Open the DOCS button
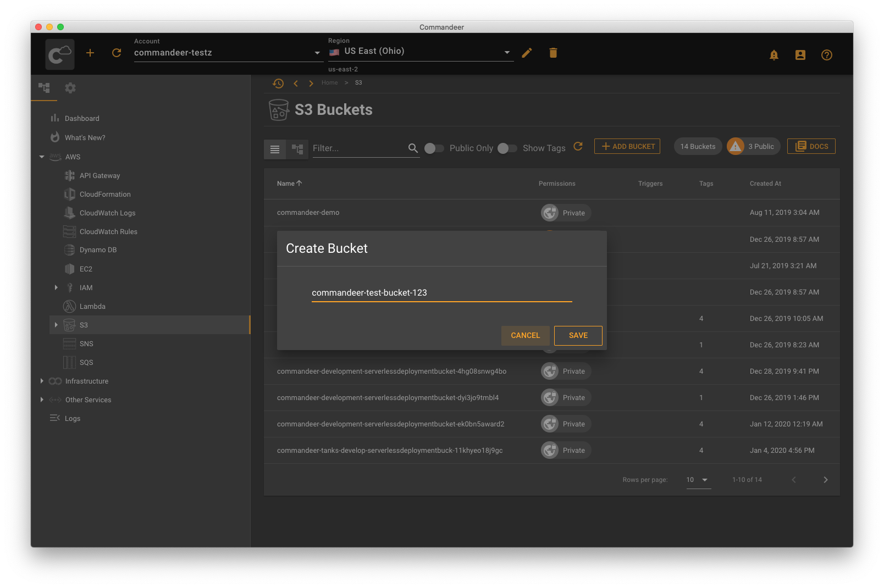 point(811,146)
